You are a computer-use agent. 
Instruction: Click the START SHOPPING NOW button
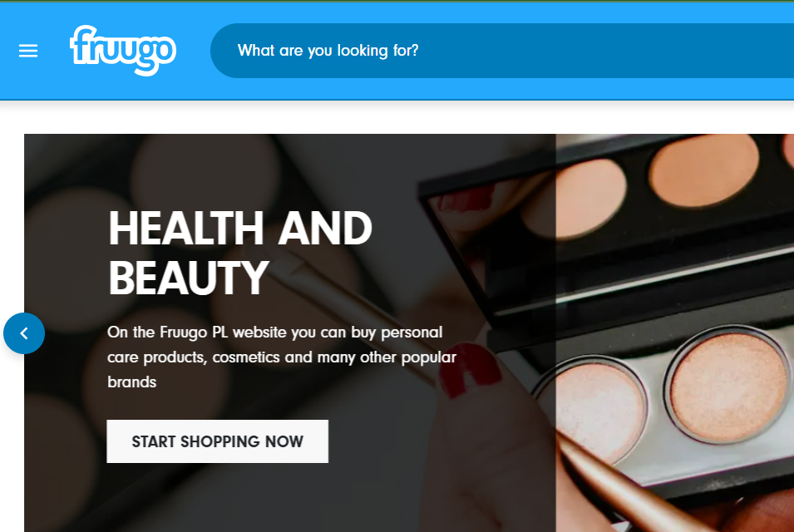click(217, 441)
